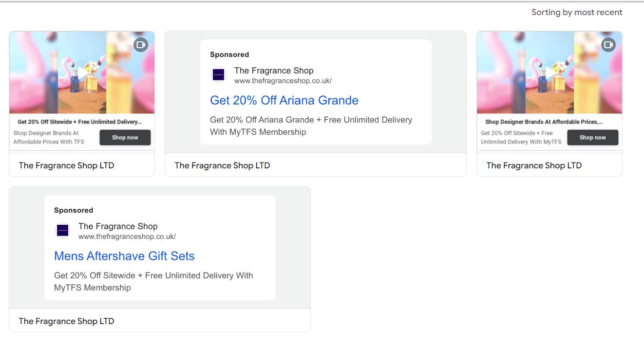Image resolution: width=644 pixels, height=344 pixels.
Task: Click description 'Get 20% Off Sitewide + Free Unlimited Delivery With MyTFS' in video ad
Action: 521,137
